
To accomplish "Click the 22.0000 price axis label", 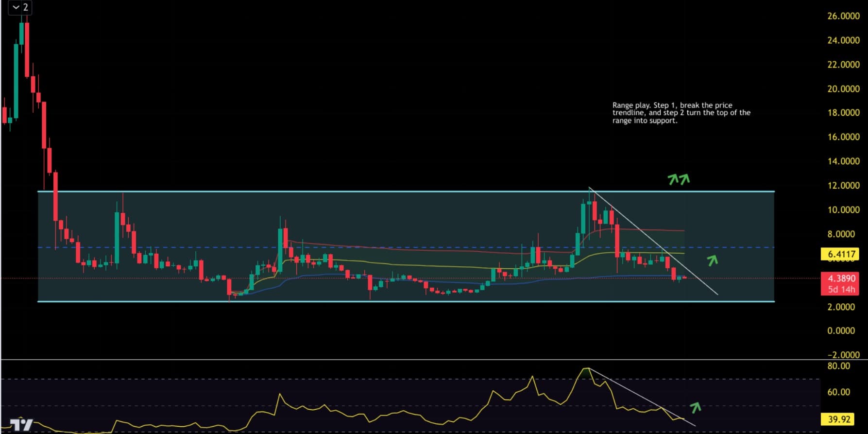I will pos(843,65).
